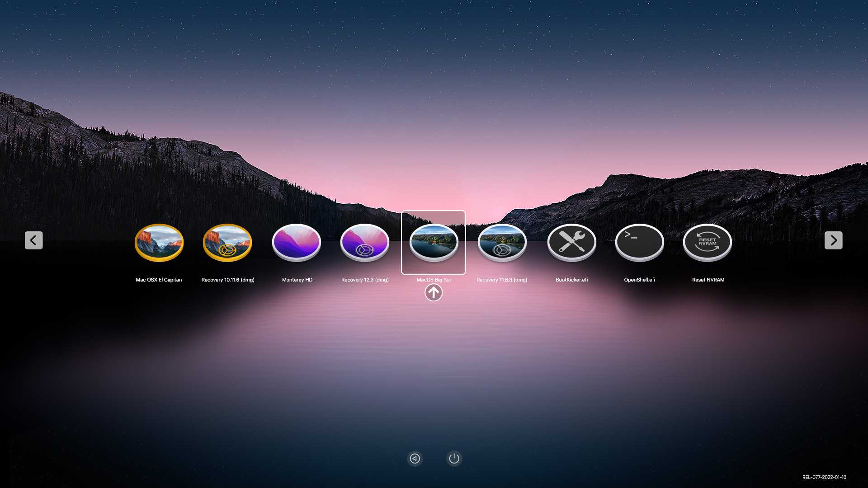Open the OpenShell.efi terminal icon

(x=639, y=243)
